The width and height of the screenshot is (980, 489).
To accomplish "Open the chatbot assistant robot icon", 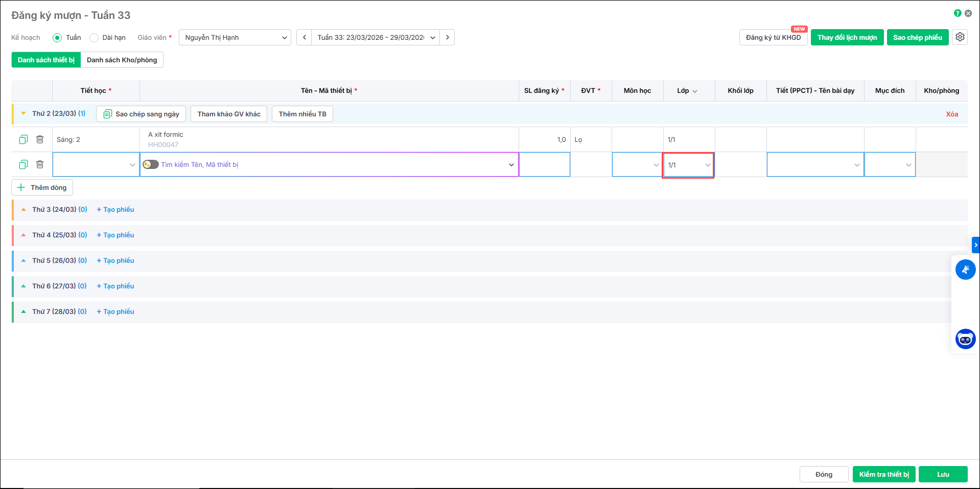I will (x=965, y=339).
